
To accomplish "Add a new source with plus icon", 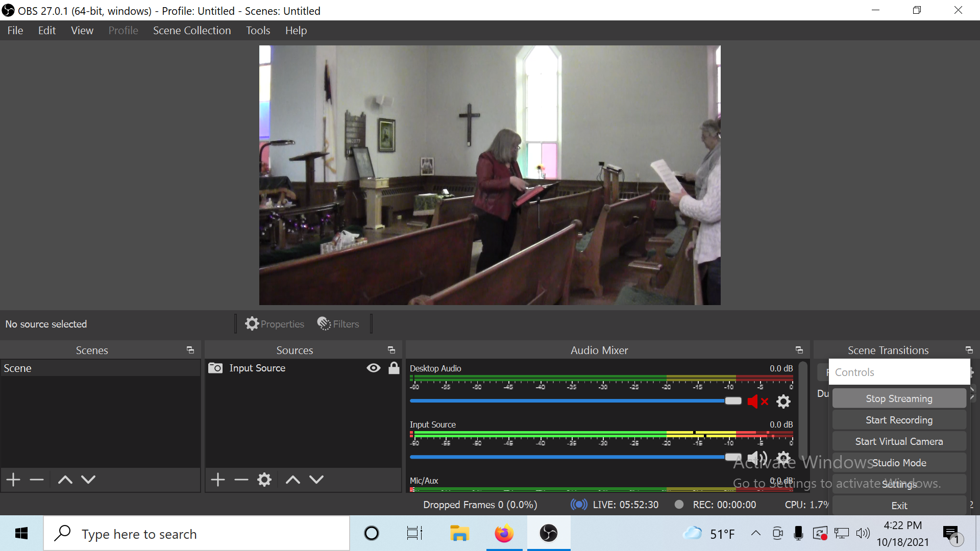I will click(218, 480).
